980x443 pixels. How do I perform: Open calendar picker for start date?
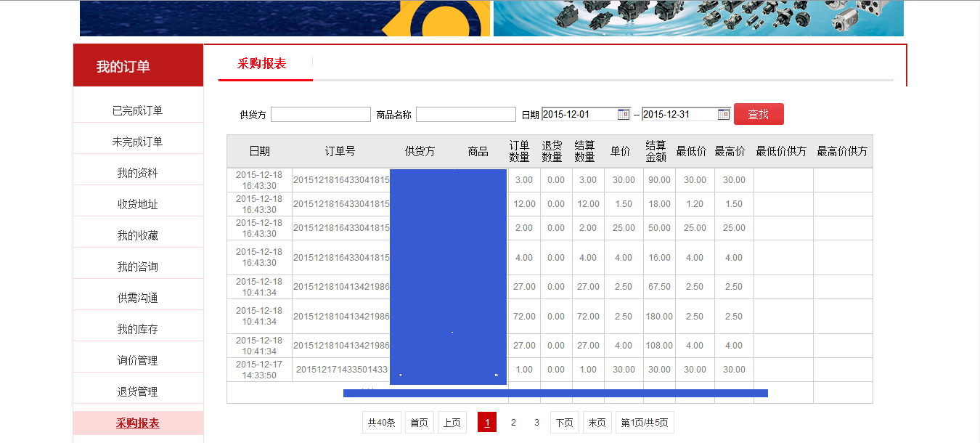pyautogui.click(x=623, y=114)
